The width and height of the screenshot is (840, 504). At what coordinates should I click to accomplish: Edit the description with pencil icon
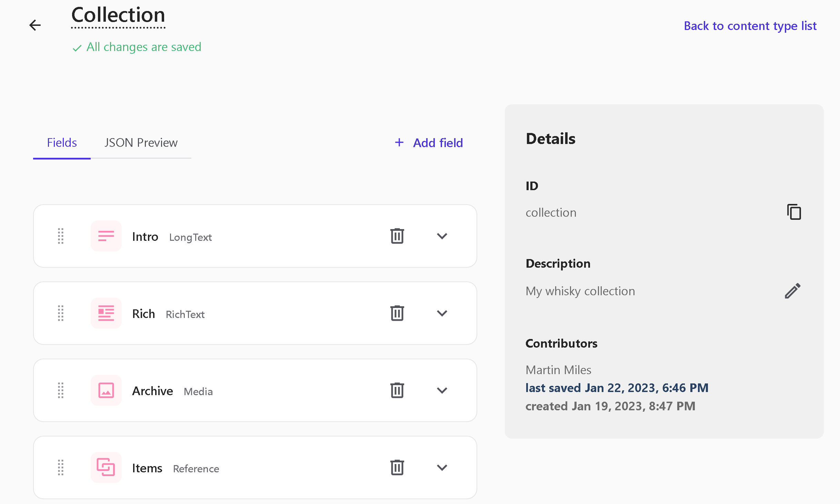pos(792,291)
